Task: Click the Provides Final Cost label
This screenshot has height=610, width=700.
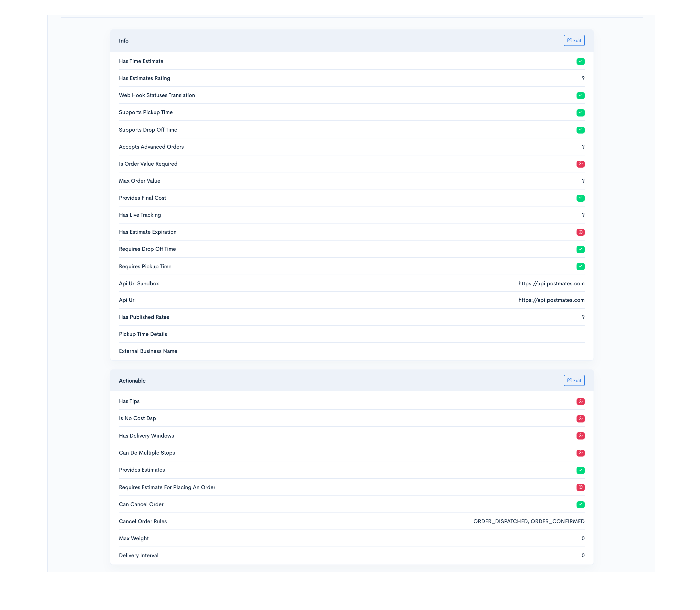Action: click(142, 198)
